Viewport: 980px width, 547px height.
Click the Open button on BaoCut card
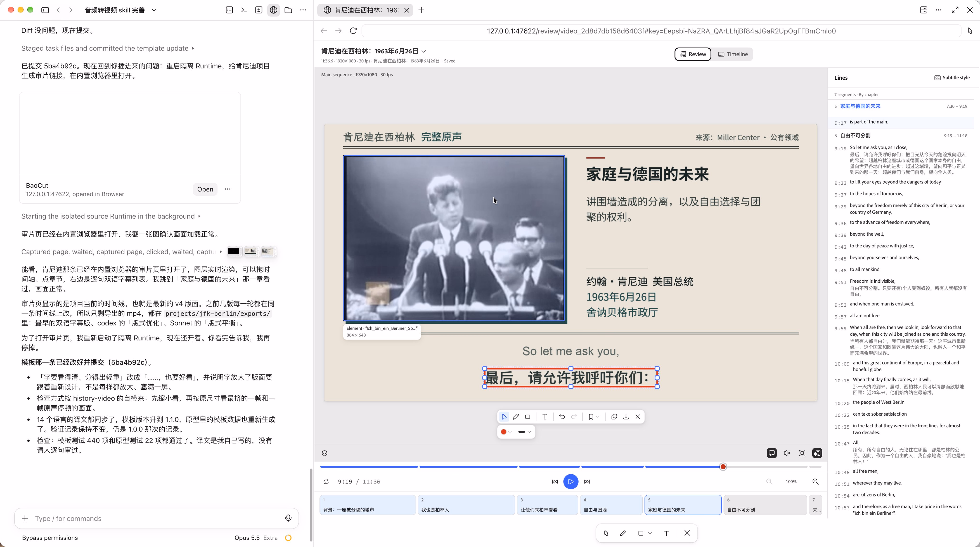205,189
